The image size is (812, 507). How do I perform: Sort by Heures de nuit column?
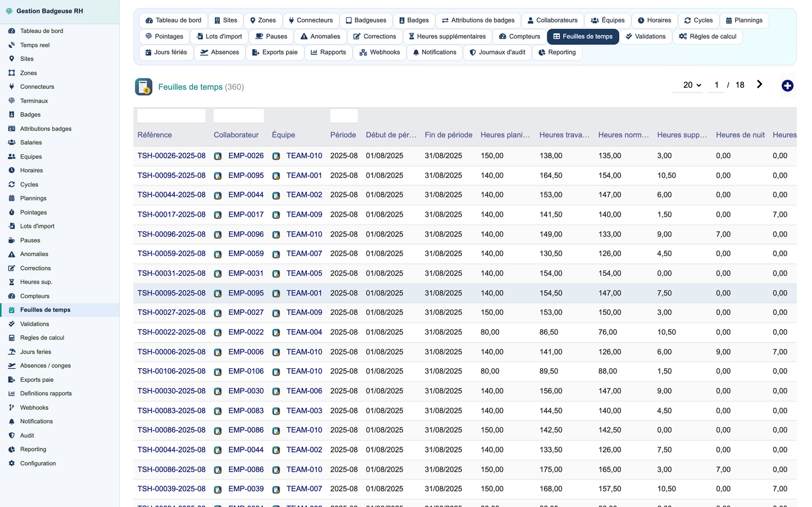tap(740, 135)
